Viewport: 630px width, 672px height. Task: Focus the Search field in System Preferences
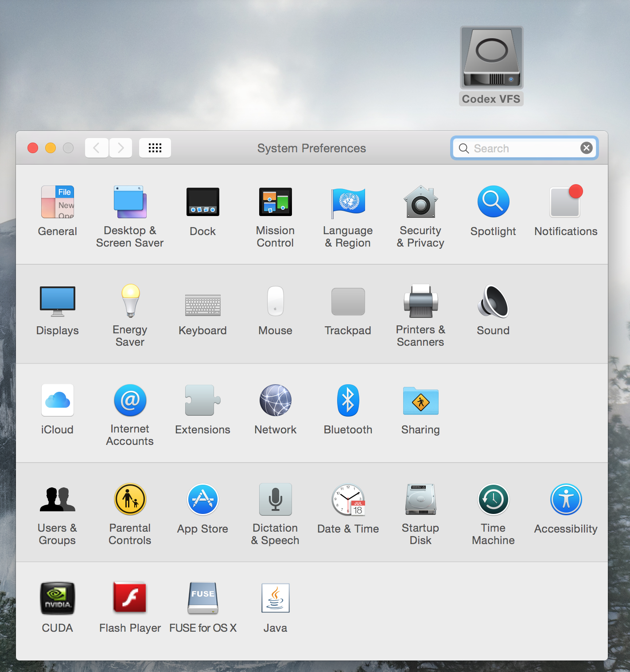point(525,148)
